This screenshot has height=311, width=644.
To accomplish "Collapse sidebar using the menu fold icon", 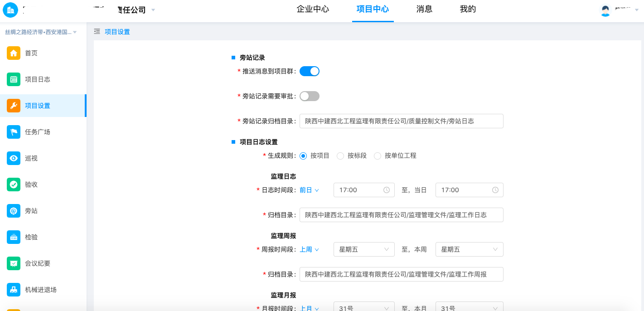I will 97,32.
